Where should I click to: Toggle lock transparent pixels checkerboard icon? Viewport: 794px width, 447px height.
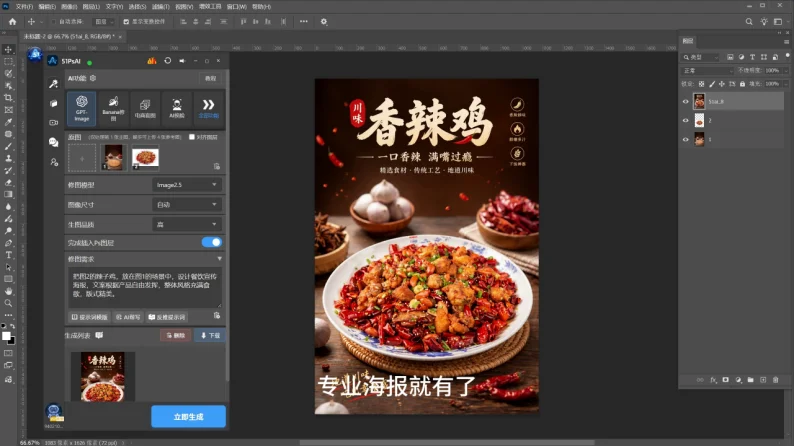[x=701, y=84]
